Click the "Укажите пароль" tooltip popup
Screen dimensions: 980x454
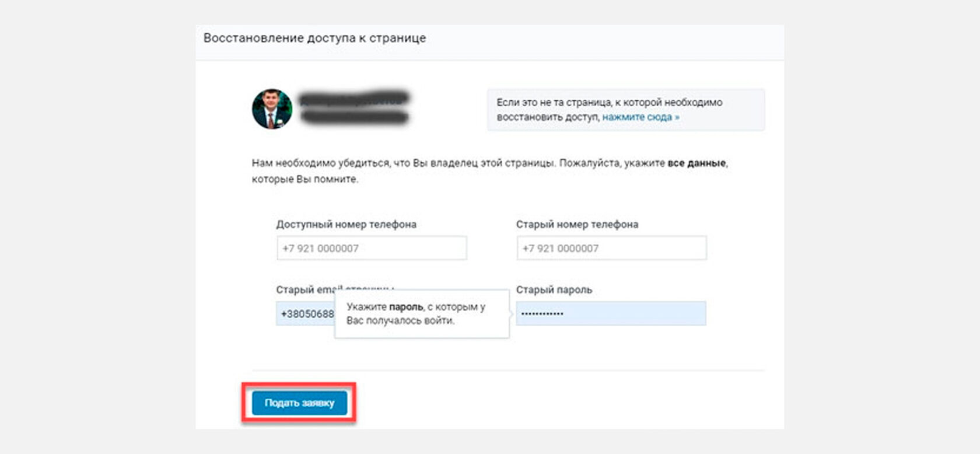point(422,314)
